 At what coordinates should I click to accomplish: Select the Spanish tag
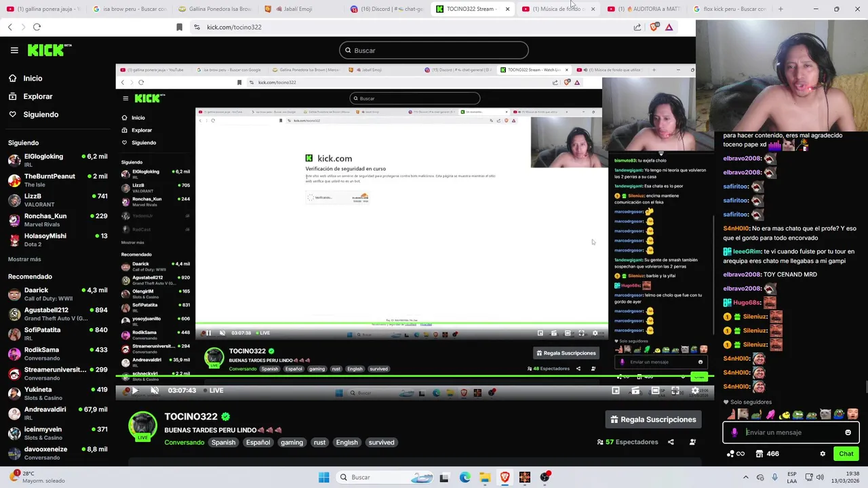[223, 443]
